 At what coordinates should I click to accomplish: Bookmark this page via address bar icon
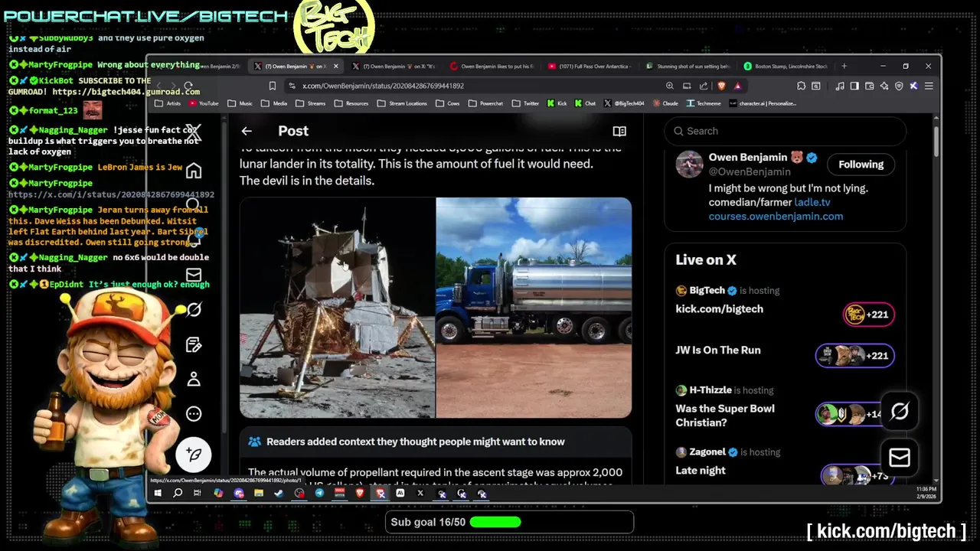[x=272, y=86]
